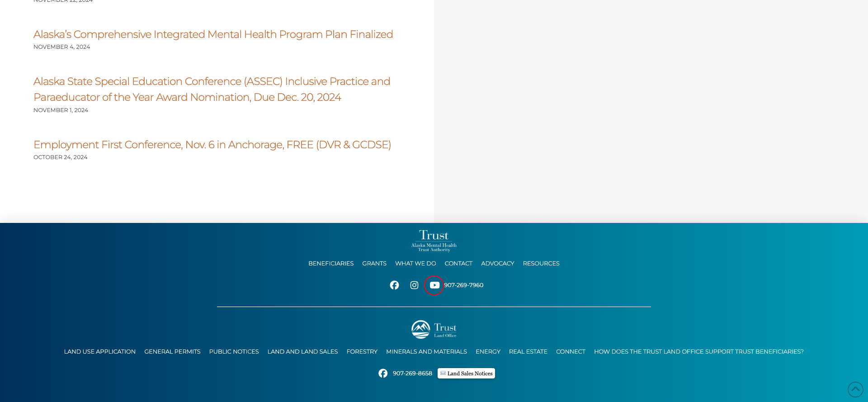Open the Mental Health Program Plan article
868x402 pixels.
[213, 34]
